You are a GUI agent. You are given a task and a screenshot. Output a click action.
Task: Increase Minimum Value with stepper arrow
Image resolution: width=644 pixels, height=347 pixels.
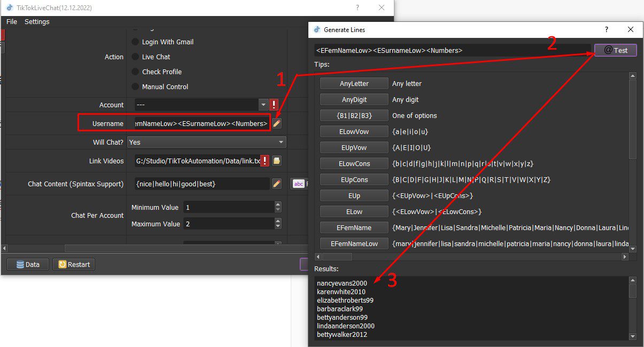click(x=277, y=204)
